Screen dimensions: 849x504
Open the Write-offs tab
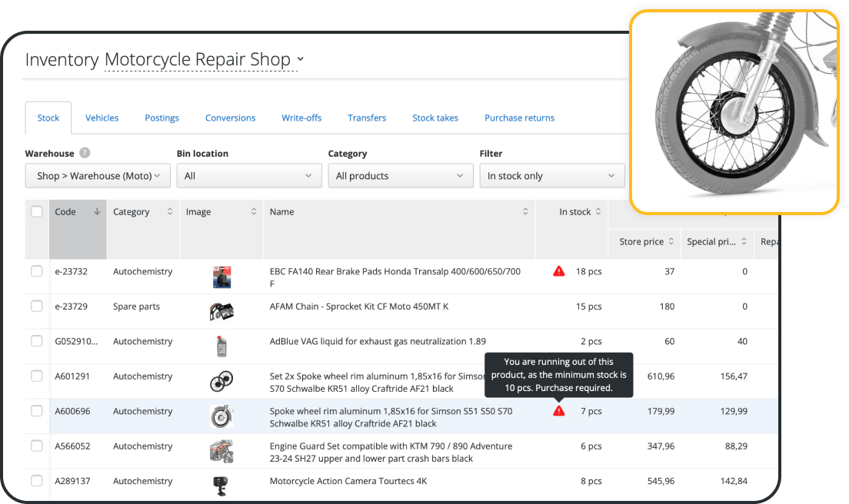coord(301,118)
